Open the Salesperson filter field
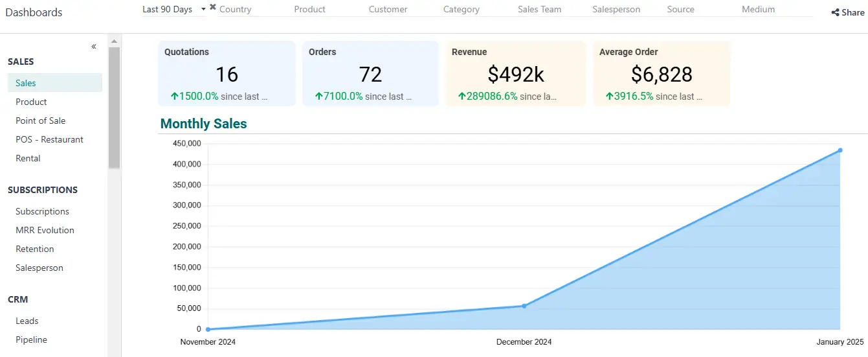The width and height of the screenshot is (868, 357). (x=627, y=10)
